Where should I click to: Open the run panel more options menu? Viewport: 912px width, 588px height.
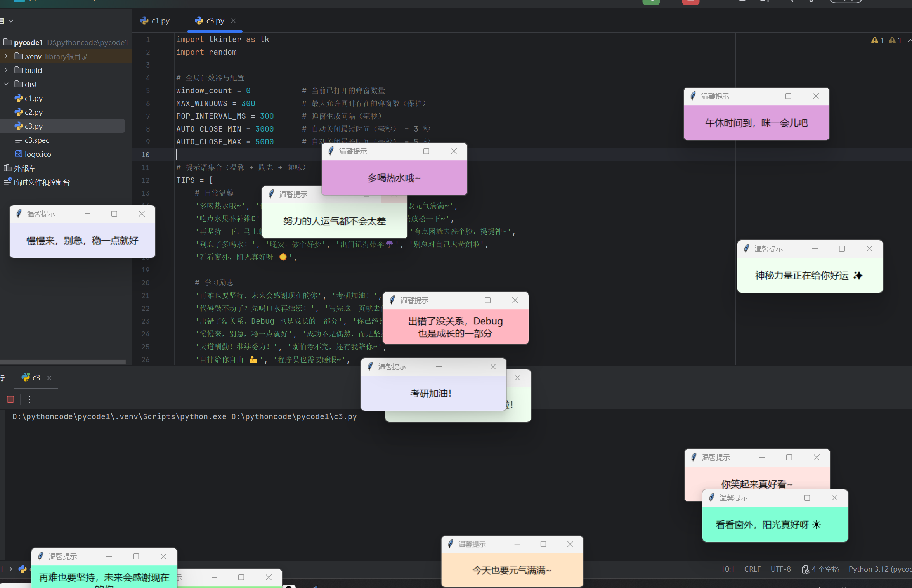pyautogui.click(x=29, y=399)
